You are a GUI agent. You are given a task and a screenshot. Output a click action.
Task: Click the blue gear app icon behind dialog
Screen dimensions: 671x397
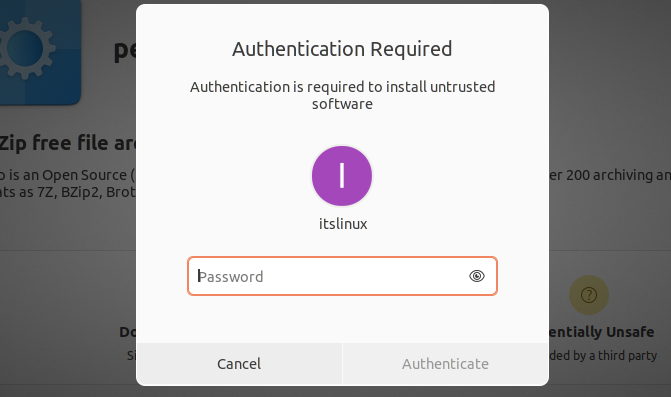(x=39, y=51)
